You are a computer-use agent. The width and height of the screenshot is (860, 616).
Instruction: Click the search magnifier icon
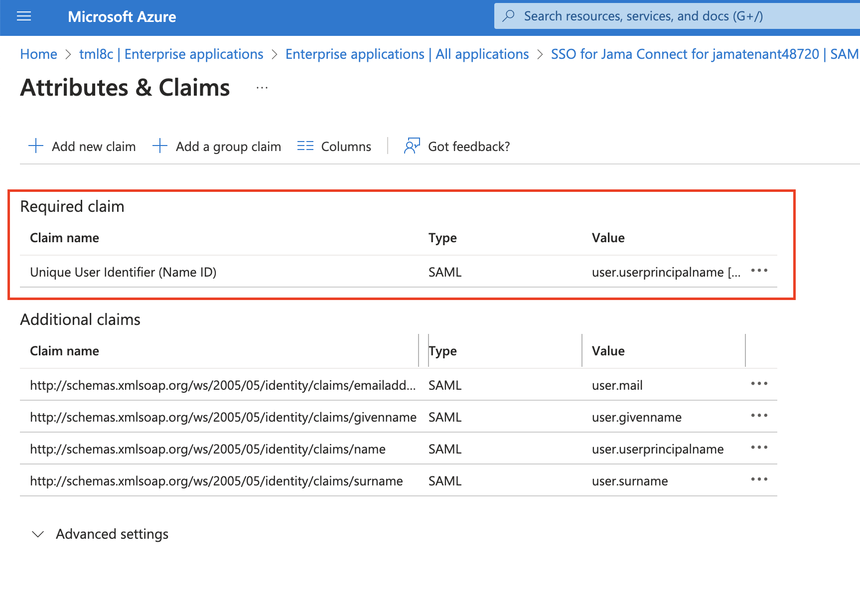(508, 16)
